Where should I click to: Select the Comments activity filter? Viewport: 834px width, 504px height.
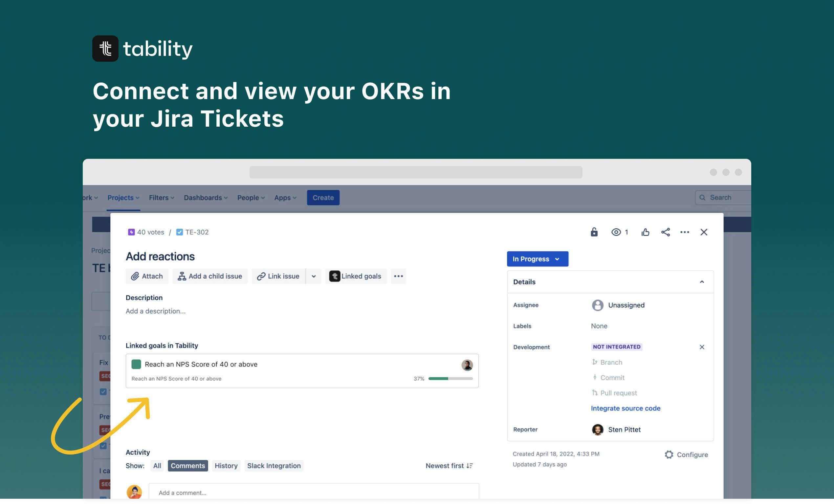(188, 465)
